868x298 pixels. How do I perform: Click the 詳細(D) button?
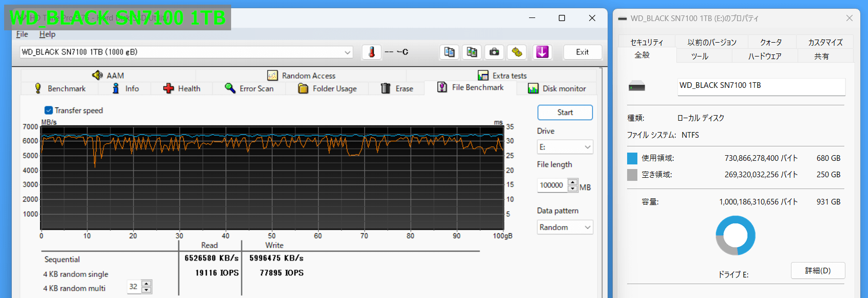click(x=818, y=270)
